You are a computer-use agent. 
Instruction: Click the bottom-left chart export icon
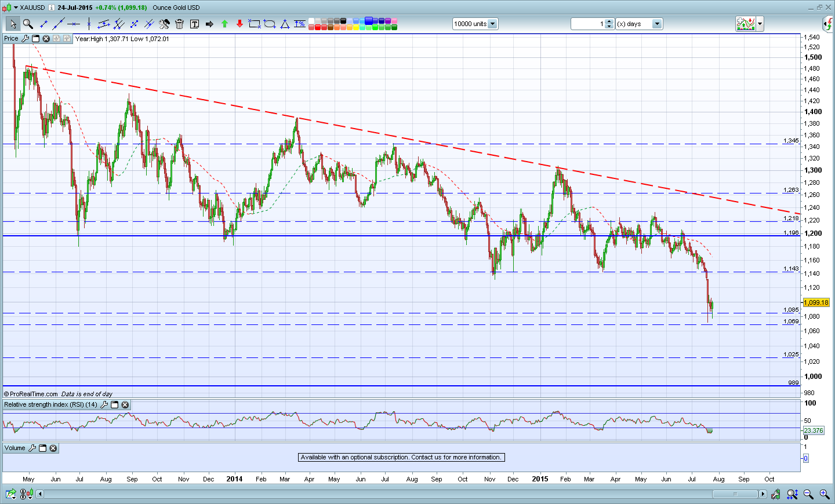pos(10,494)
